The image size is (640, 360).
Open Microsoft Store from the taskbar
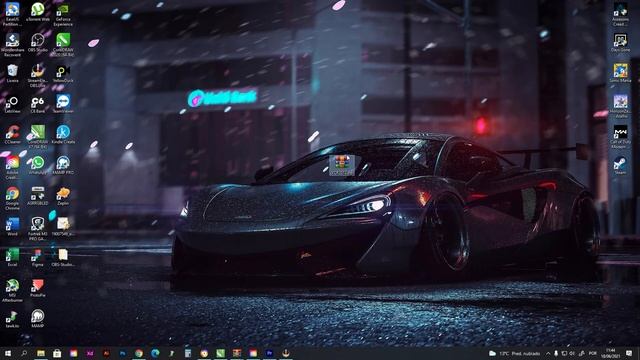click(x=57, y=353)
